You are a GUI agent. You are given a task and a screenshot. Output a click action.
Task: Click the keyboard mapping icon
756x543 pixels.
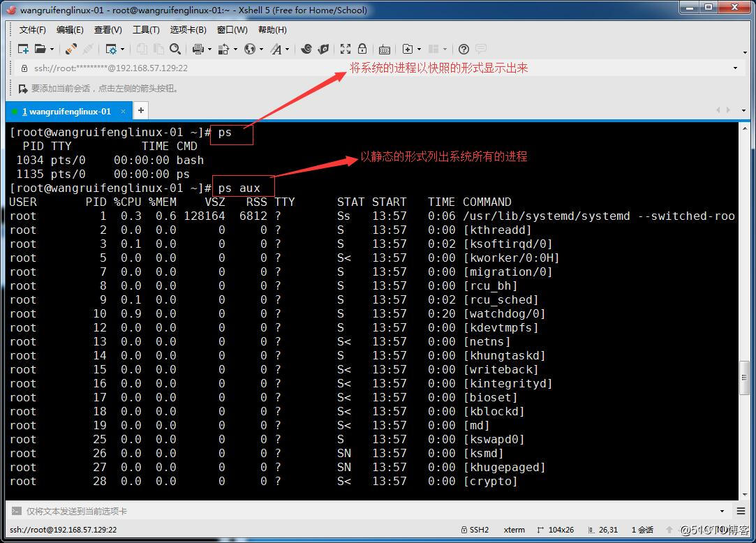coord(384,49)
